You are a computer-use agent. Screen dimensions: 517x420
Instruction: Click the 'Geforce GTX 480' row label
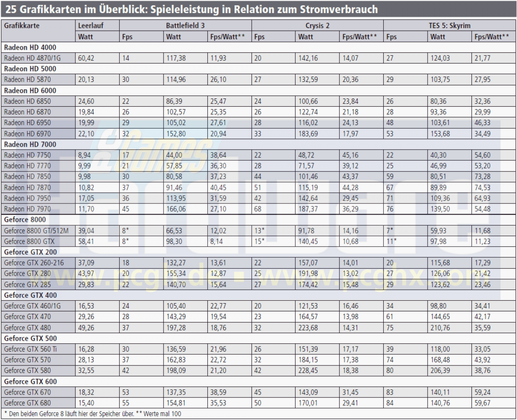[27, 327]
